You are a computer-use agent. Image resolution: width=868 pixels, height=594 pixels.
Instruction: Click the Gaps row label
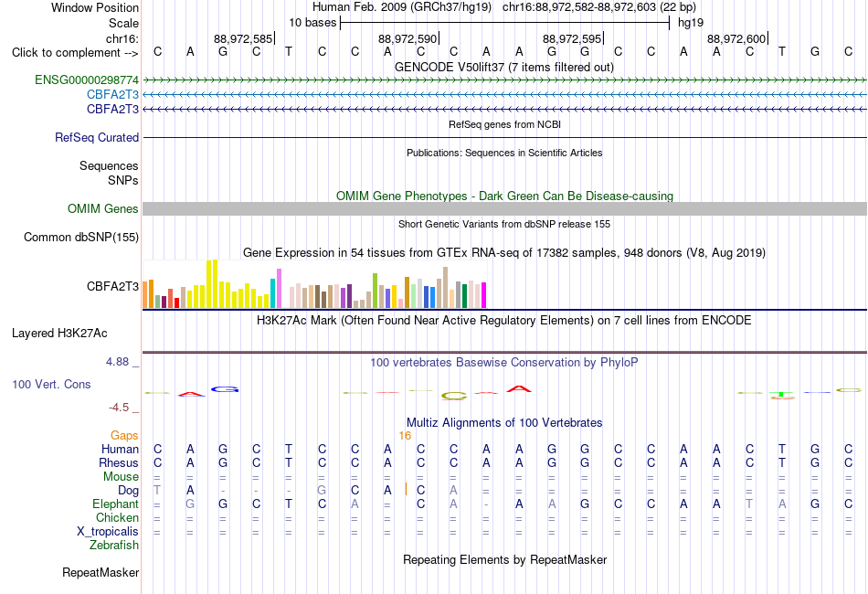[124, 436]
